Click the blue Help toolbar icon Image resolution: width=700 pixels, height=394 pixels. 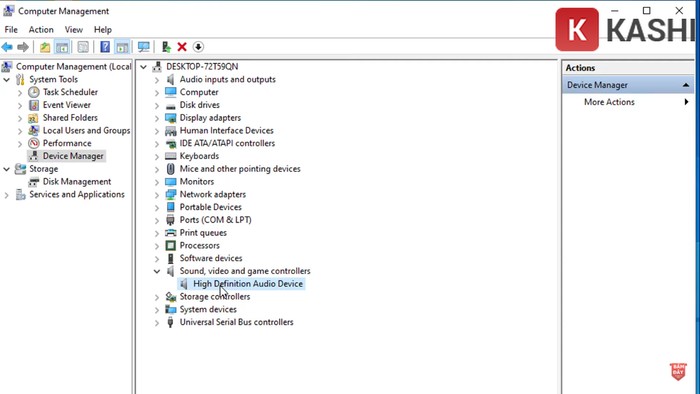coord(105,47)
